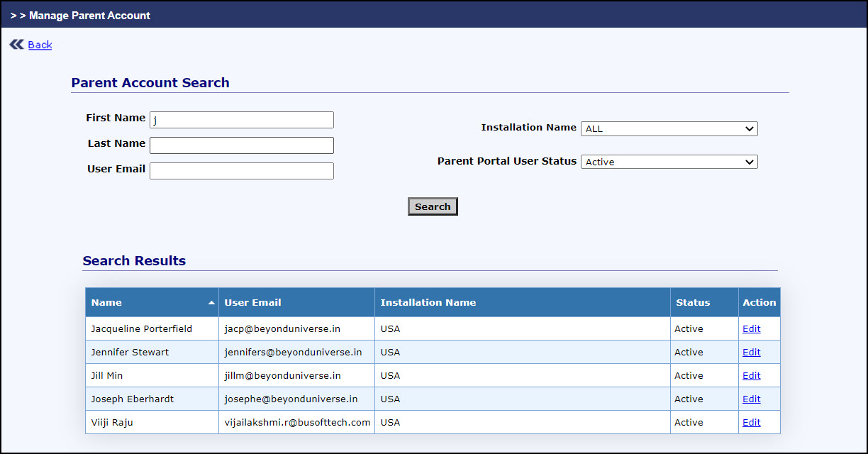Select the Back link
Image resolution: width=868 pixels, height=454 pixels.
tap(40, 45)
